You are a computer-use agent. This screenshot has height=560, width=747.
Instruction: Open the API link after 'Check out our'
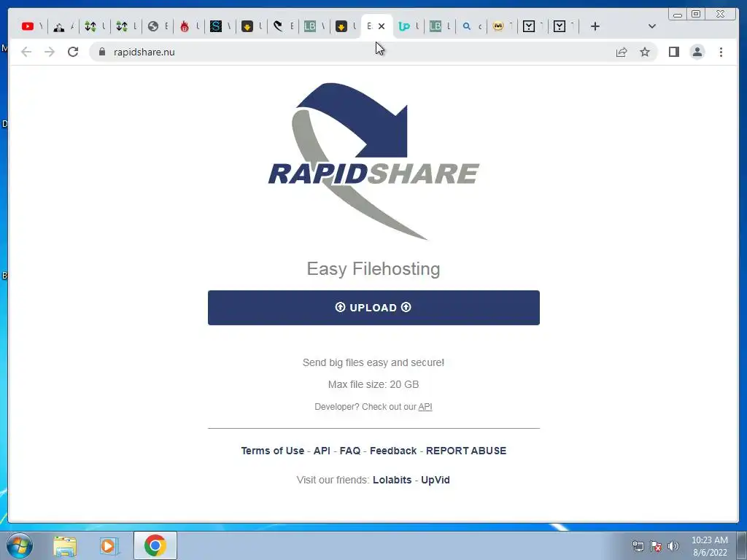pyautogui.click(x=425, y=407)
